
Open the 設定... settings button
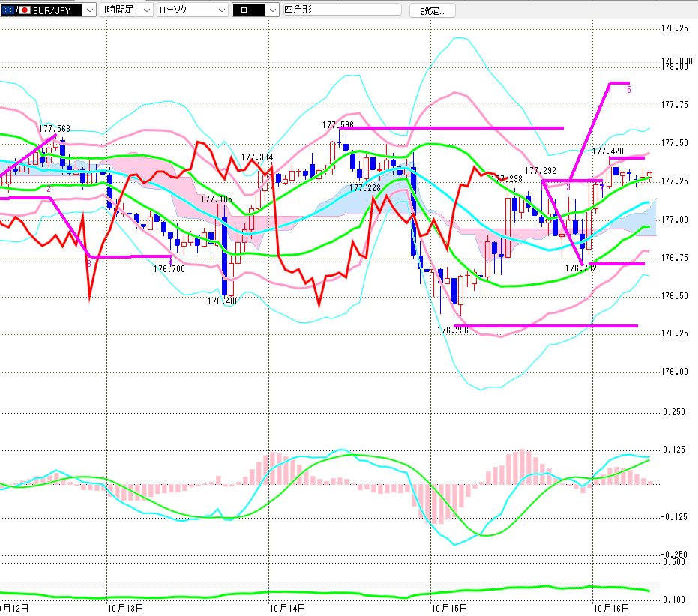[433, 10]
